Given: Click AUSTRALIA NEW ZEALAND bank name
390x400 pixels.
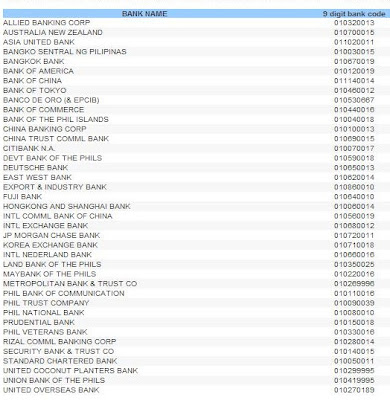Looking at the screenshot, I should coord(53,32).
